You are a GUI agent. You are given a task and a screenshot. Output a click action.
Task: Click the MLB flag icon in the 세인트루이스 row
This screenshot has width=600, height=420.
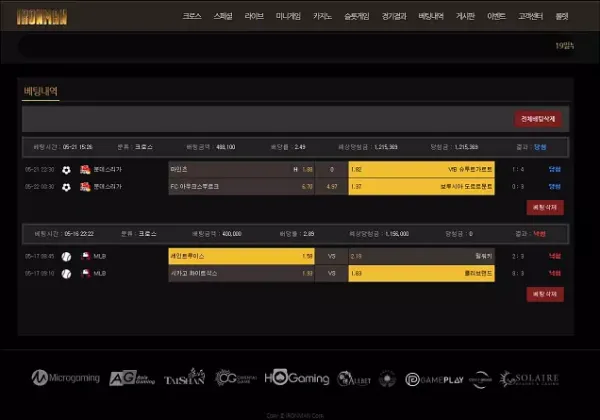pyautogui.click(x=85, y=256)
